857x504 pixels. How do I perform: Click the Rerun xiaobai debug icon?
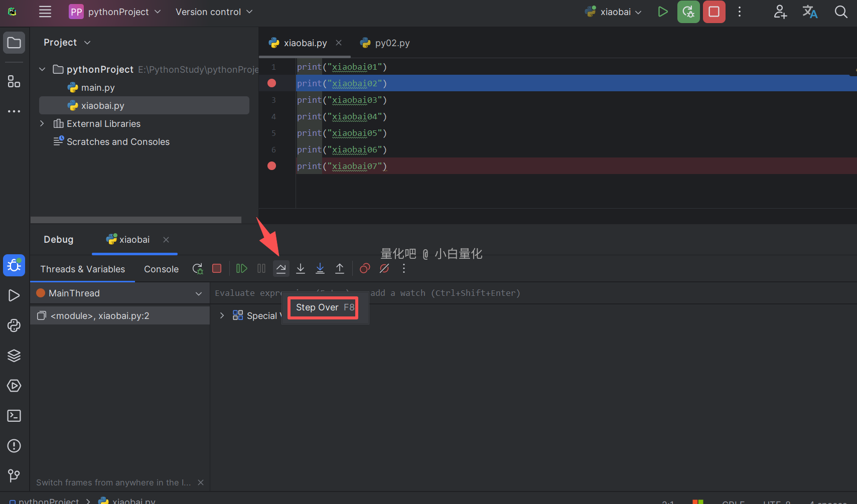(x=198, y=269)
